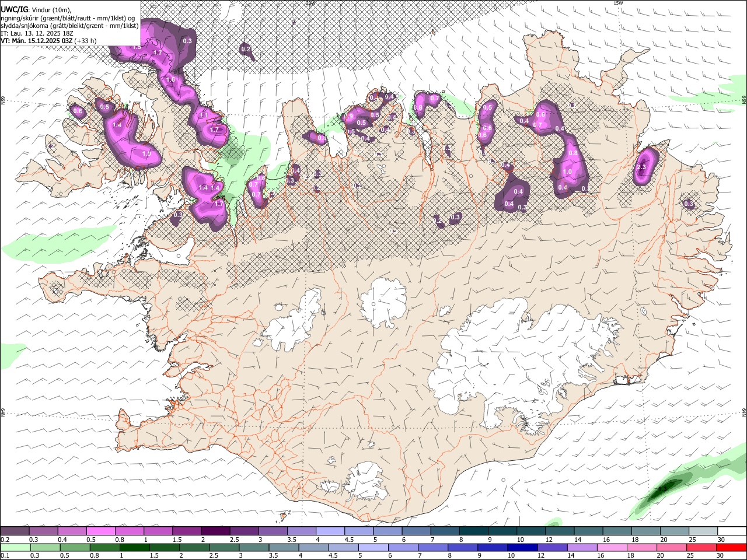Click the 66N latitude label on right edge

(744, 100)
